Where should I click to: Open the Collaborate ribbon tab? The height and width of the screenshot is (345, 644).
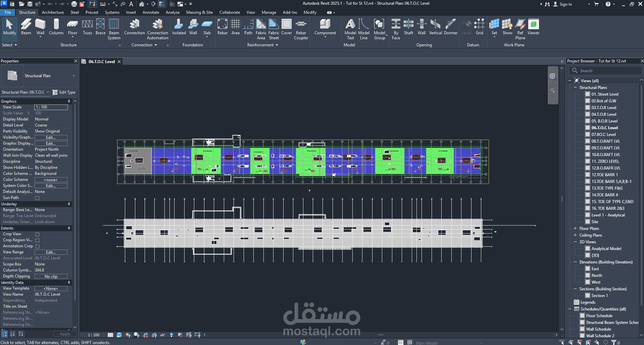(230, 12)
